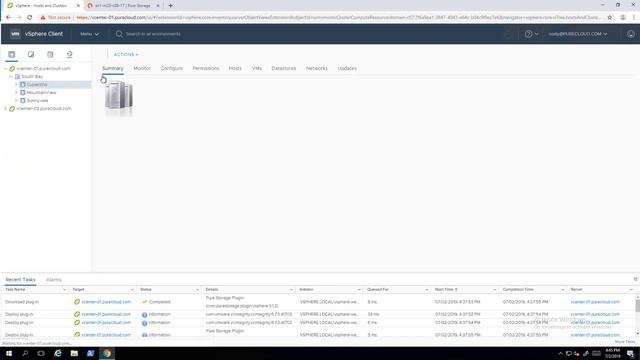Open the Menu dropdown
Image resolution: width=640 pixels, height=360 pixels.
point(89,34)
